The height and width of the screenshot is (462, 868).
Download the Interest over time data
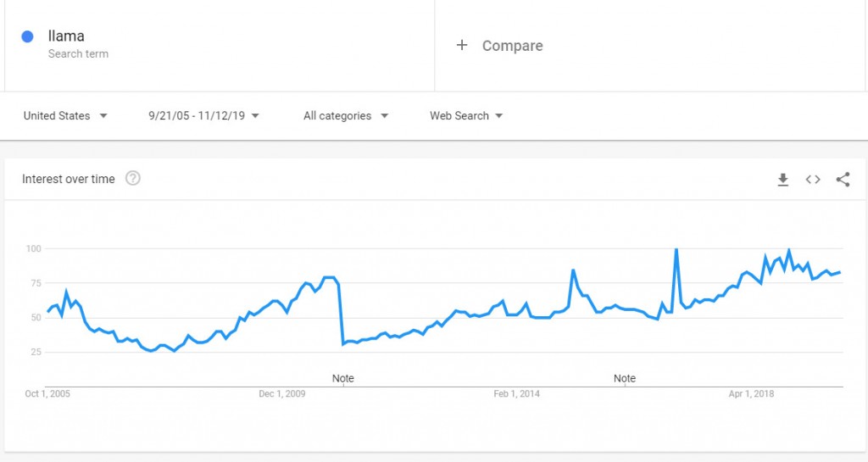(783, 179)
